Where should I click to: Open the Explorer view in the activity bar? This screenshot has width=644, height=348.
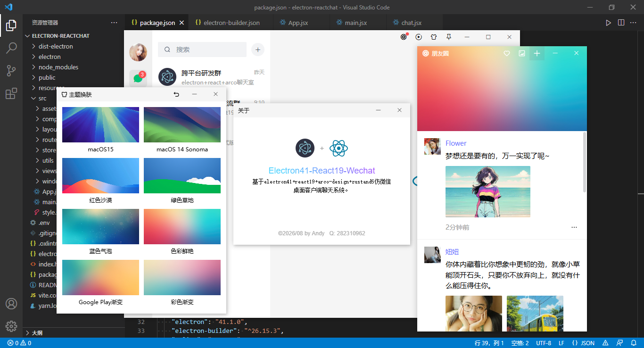(x=11, y=25)
